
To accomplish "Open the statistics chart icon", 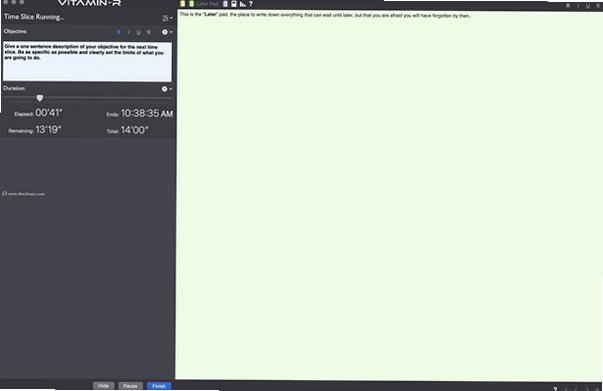I will [x=243, y=4].
